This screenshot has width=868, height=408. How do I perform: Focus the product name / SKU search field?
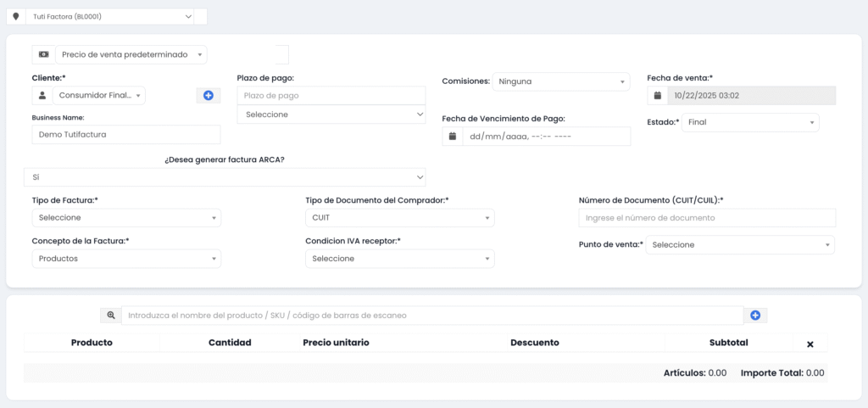432,316
